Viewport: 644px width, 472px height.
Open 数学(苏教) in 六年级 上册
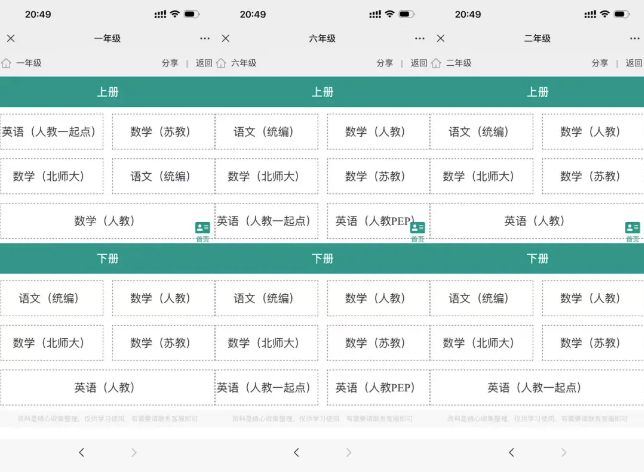click(378, 176)
